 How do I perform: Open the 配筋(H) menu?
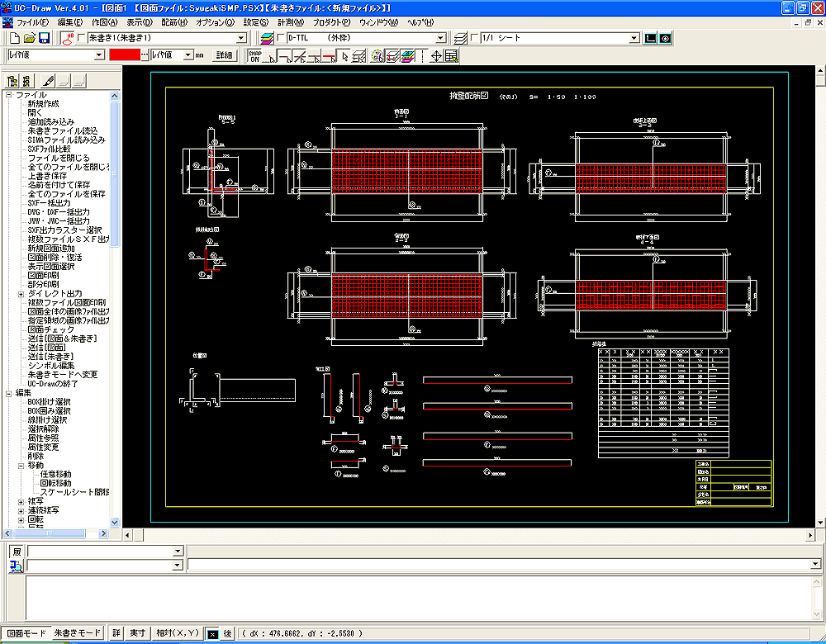173,22
